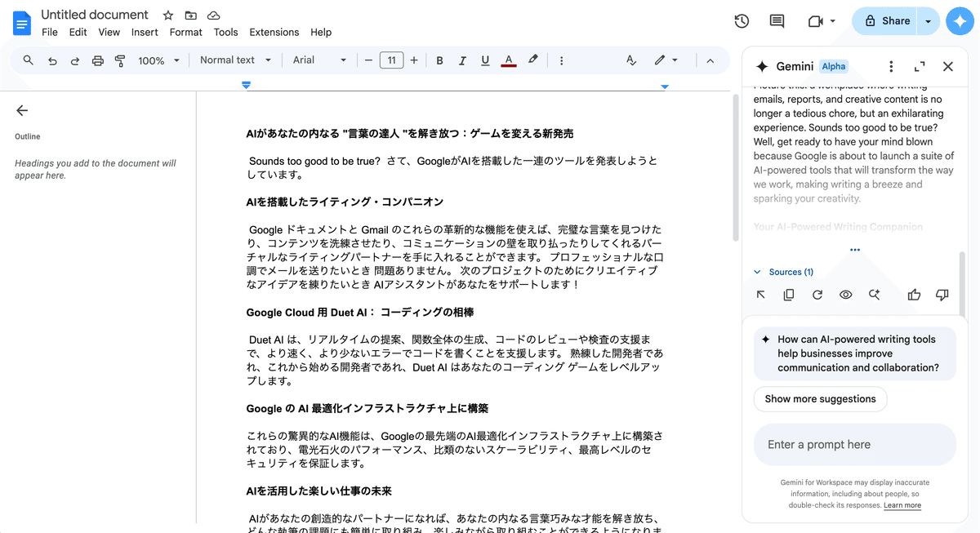Image resolution: width=980 pixels, height=533 pixels.
Task: Give thumbs down to Gemini response
Action: tap(942, 295)
